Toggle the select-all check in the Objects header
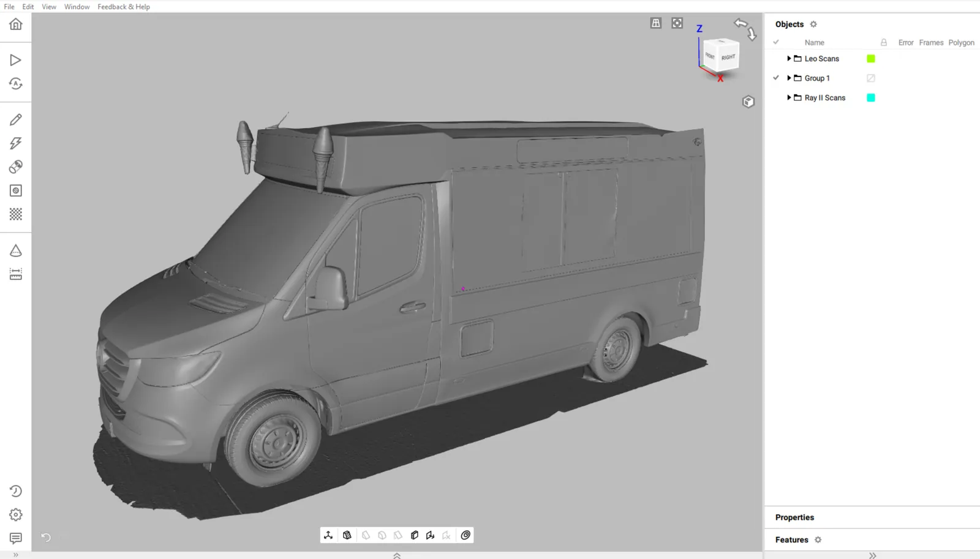Image resolution: width=980 pixels, height=559 pixels. (776, 42)
